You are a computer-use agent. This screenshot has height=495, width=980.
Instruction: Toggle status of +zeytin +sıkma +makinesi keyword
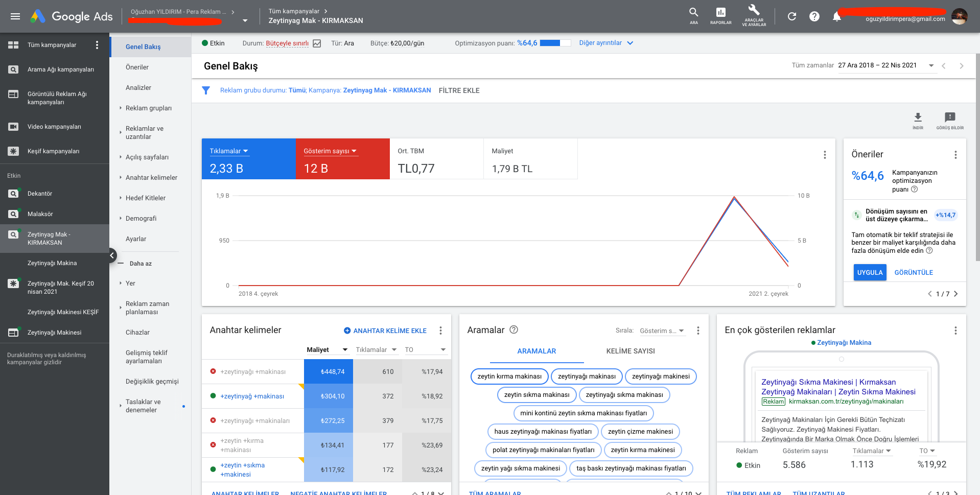coord(213,469)
